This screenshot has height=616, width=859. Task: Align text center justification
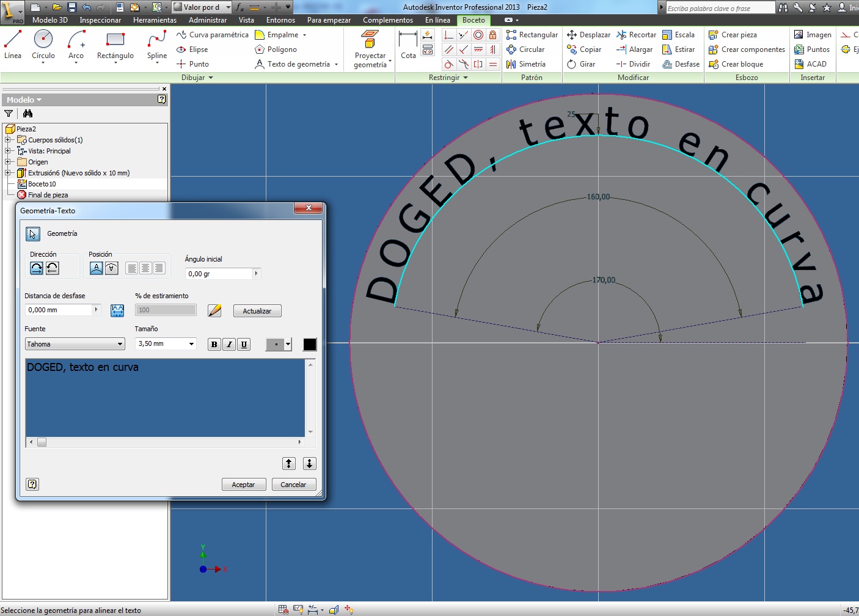145,268
